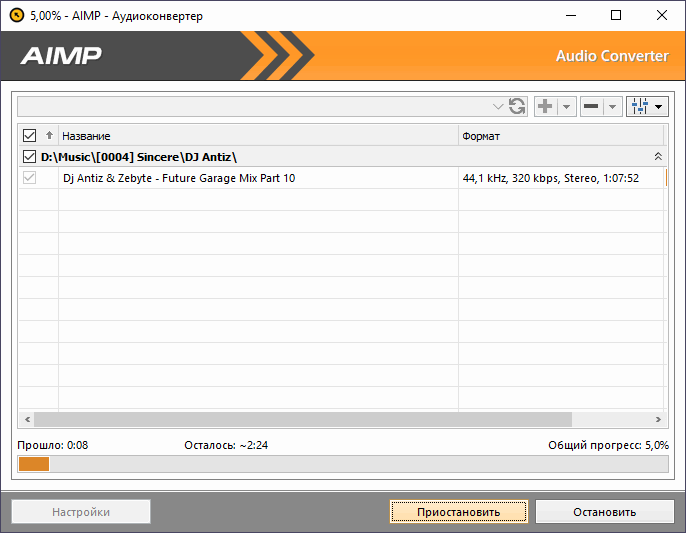This screenshot has height=533, width=686.
Task: Click the Приостановить pause button
Action: pyautogui.click(x=458, y=512)
